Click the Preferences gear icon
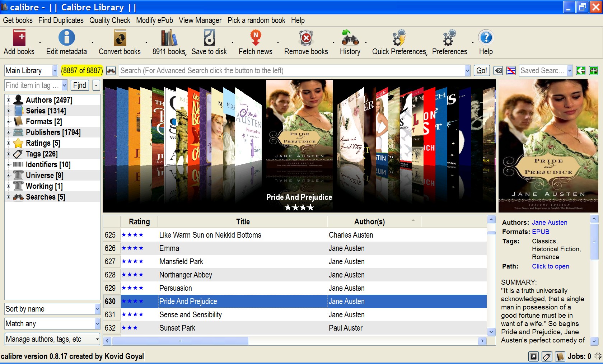Image resolution: width=603 pixels, height=364 pixels. (449, 38)
